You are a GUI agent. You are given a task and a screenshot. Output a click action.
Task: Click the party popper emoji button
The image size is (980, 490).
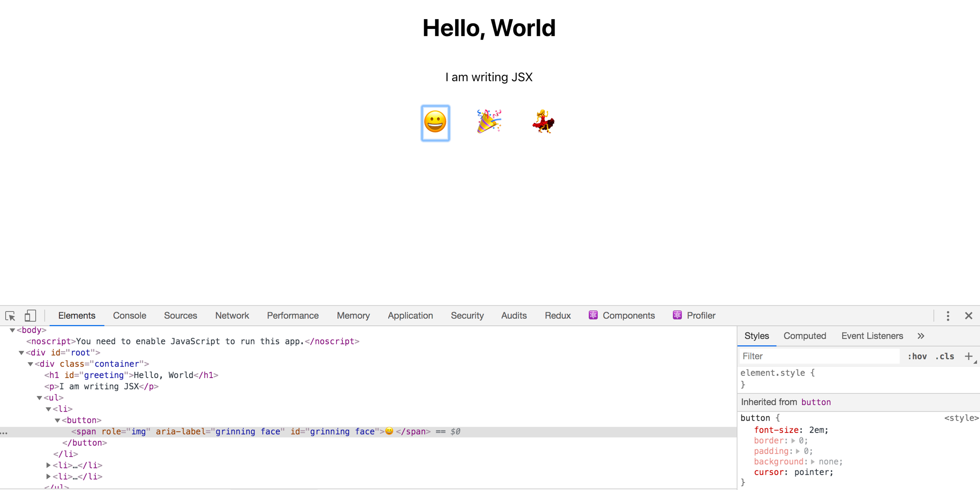coord(489,122)
